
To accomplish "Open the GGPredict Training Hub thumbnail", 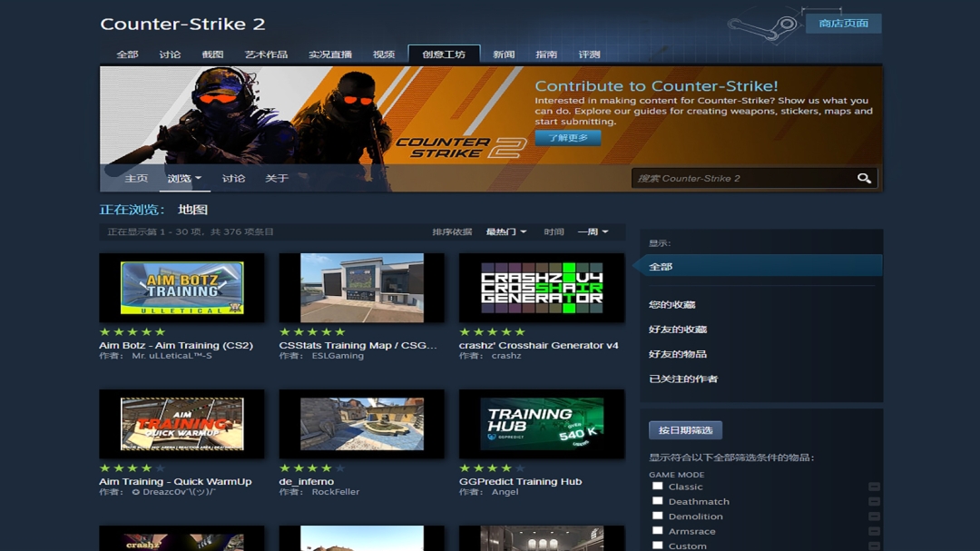I will 542,424.
